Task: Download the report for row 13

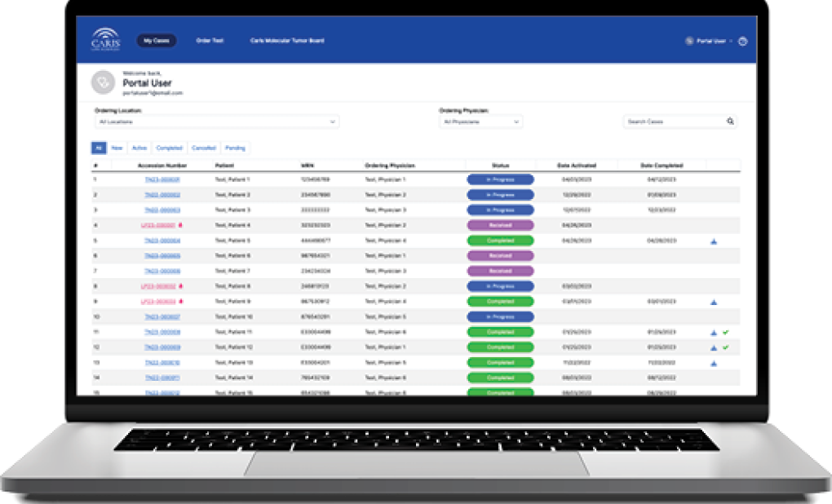Action: [714, 363]
